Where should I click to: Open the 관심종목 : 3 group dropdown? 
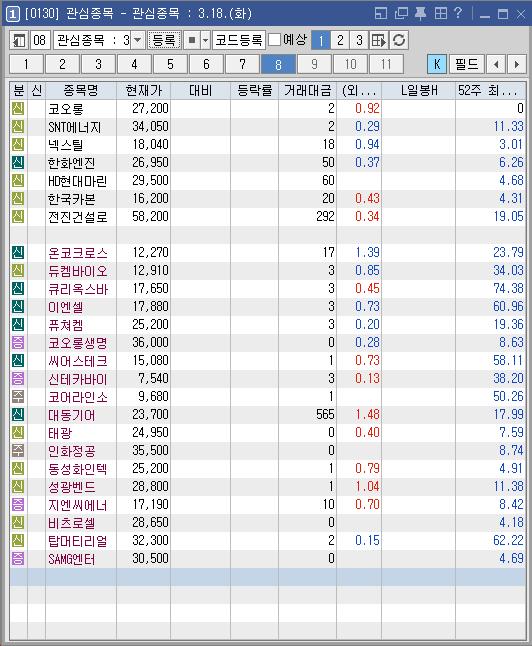tap(138, 40)
